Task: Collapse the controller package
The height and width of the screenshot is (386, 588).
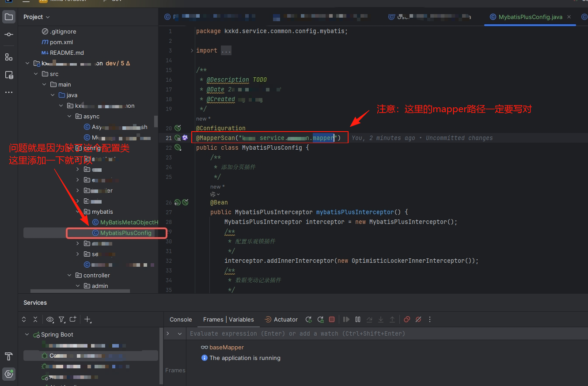Action: [x=69, y=275]
